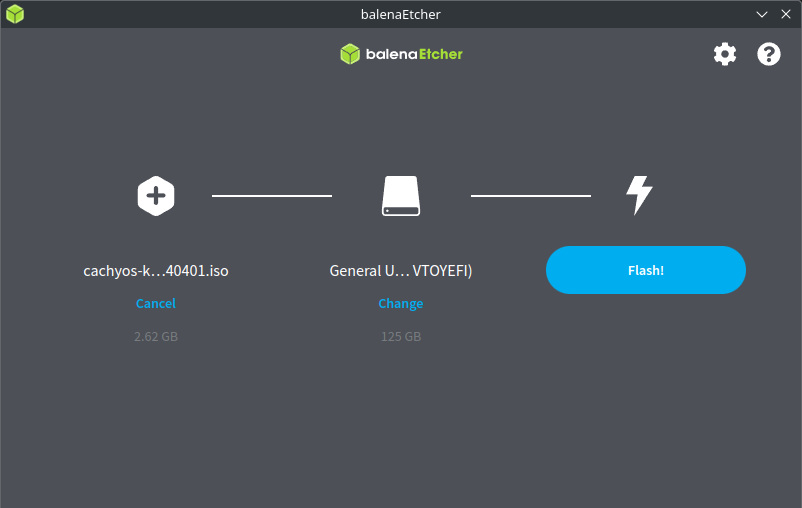Start flashing with the Flash! button
Image resolution: width=802 pixels, height=508 pixels.
[645, 270]
